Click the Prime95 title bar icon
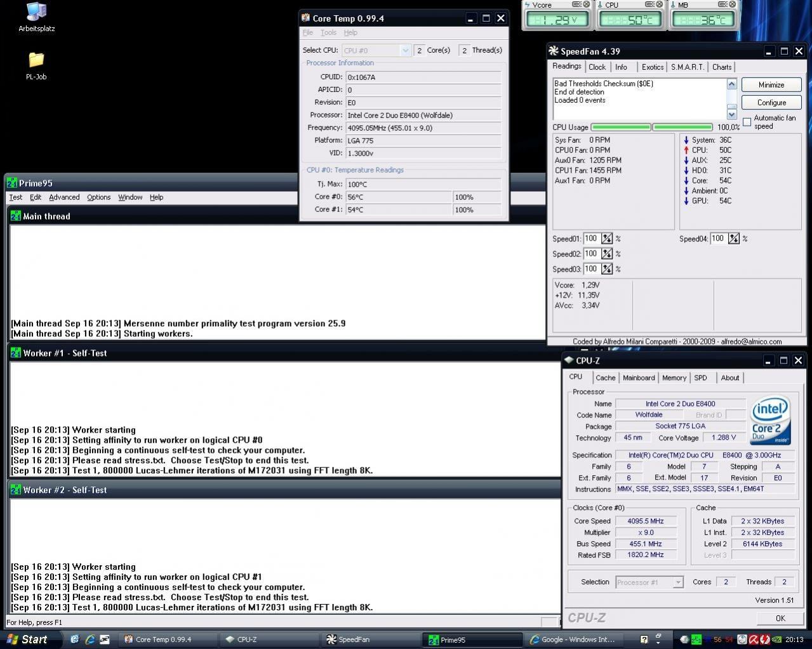812x649 pixels. [x=11, y=183]
